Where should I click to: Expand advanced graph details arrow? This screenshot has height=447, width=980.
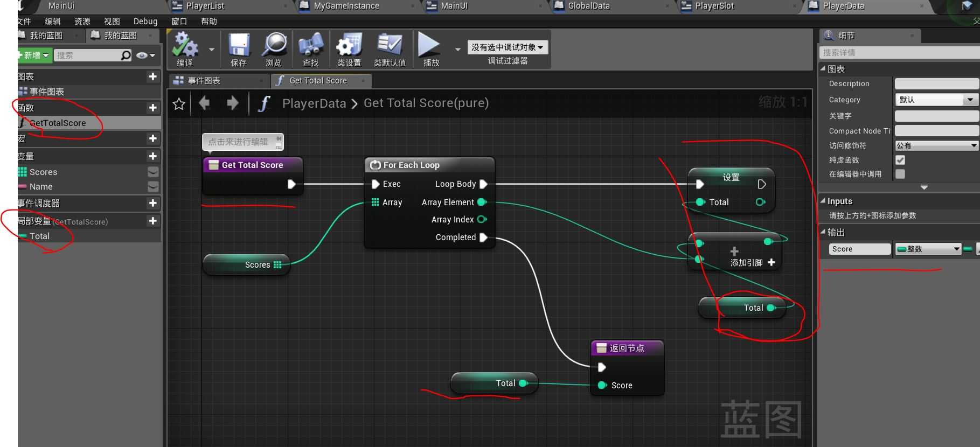(924, 187)
